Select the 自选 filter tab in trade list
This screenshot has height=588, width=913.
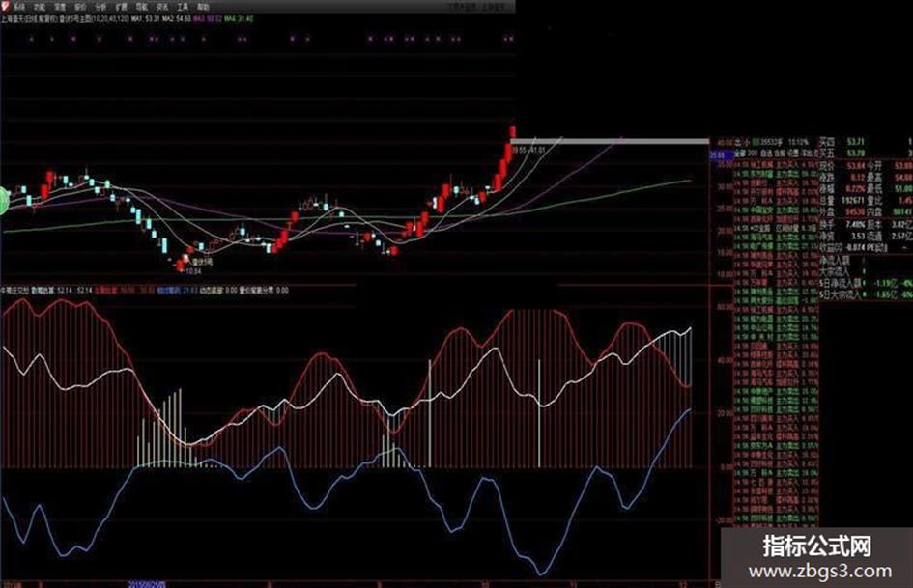coord(766,154)
